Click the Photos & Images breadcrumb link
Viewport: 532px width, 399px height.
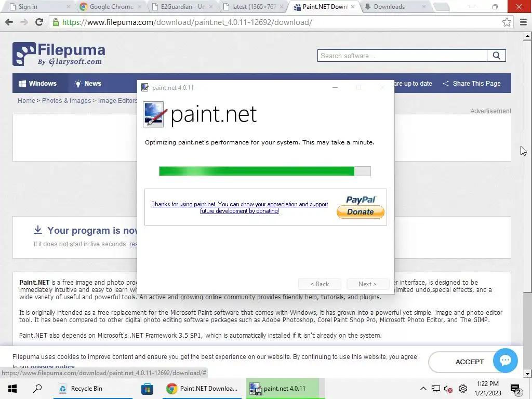pyautogui.click(x=66, y=101)
